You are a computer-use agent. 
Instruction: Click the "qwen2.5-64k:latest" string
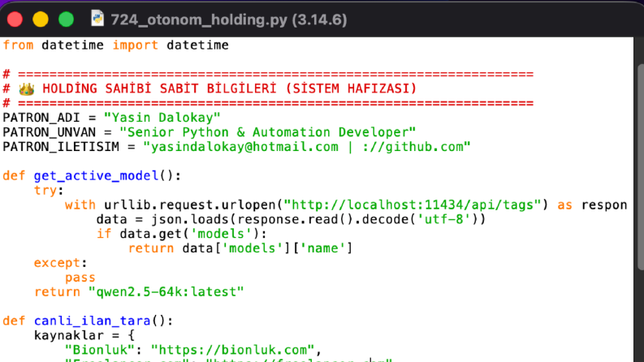166,292
